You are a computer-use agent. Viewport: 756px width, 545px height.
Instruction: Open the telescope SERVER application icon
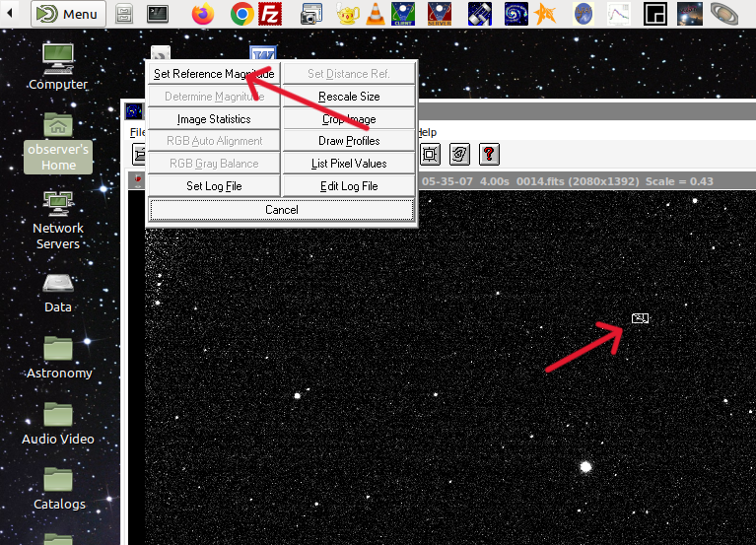point(440,14)
